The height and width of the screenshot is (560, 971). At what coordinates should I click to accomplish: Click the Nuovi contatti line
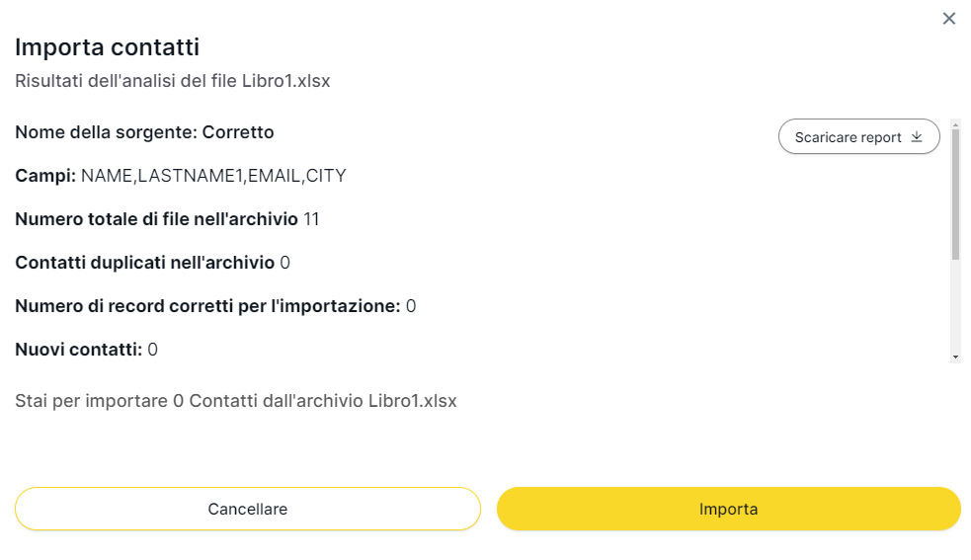(x=86, y=350)
